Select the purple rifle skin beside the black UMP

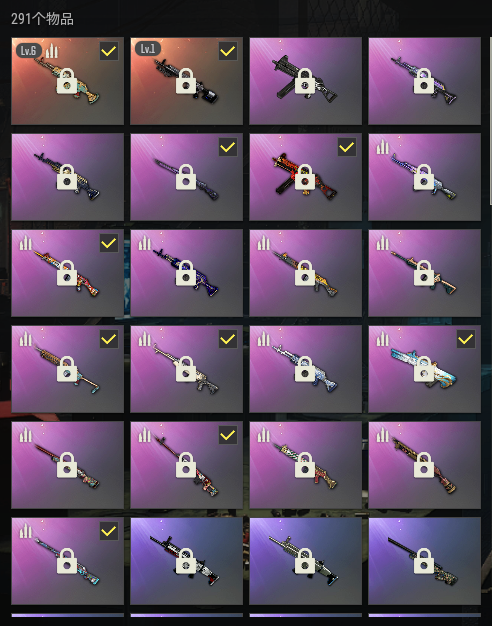425,81
